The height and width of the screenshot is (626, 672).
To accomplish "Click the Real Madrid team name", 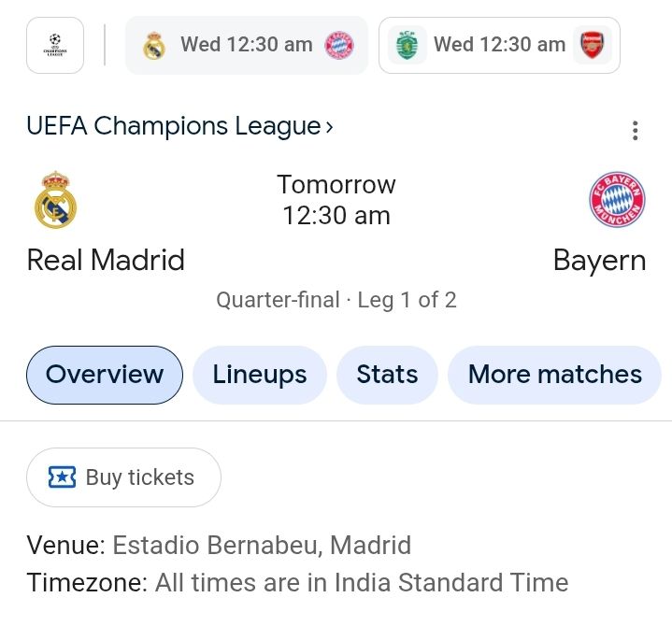I will [x=106, y=260].
